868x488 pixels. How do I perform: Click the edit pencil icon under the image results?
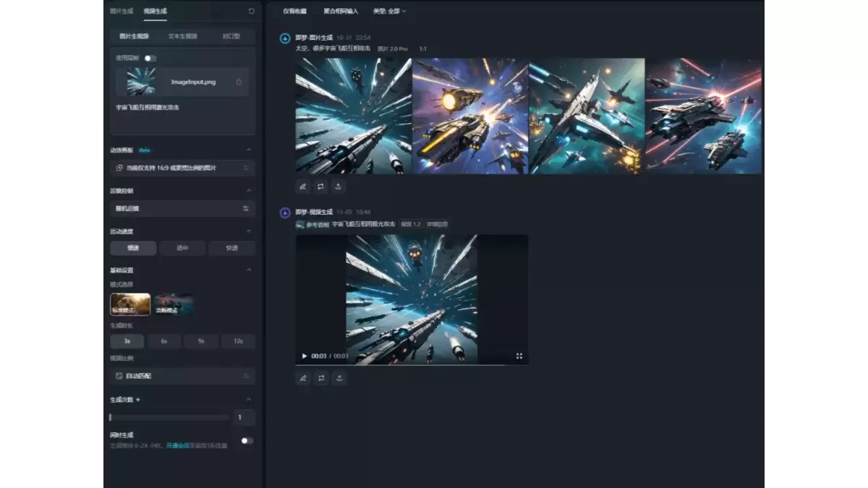click(x=303, y=186)
